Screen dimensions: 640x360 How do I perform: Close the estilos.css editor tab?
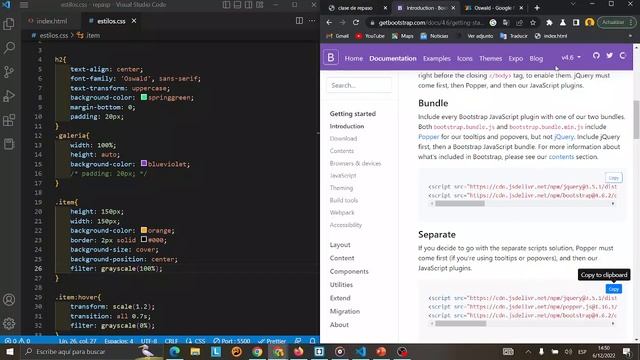(134, 21)
